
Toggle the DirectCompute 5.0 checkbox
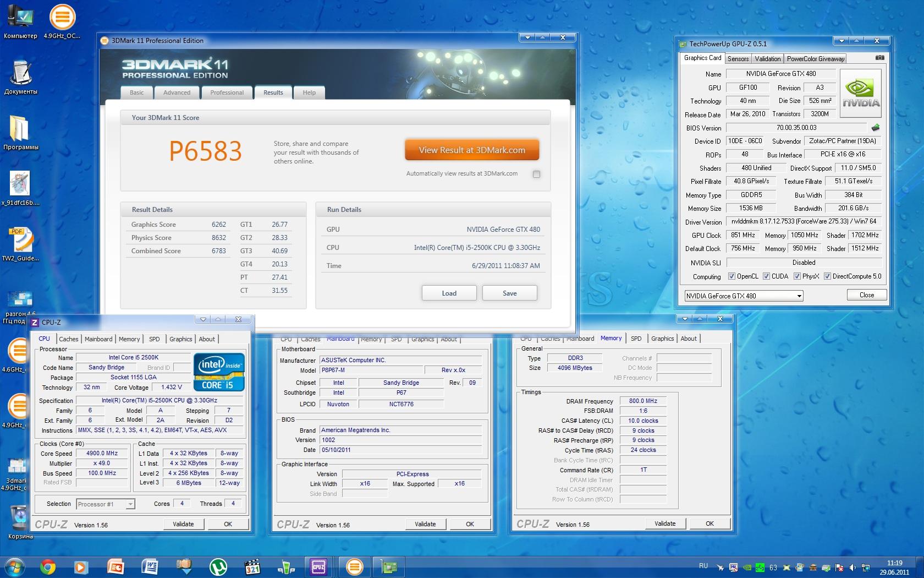coord(827,276)
